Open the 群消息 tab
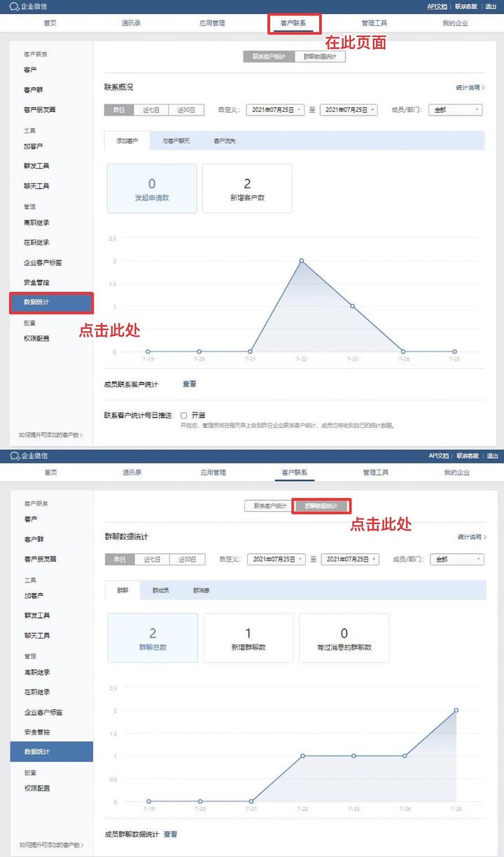The image size is (504, 857). (x=202, y=590)
